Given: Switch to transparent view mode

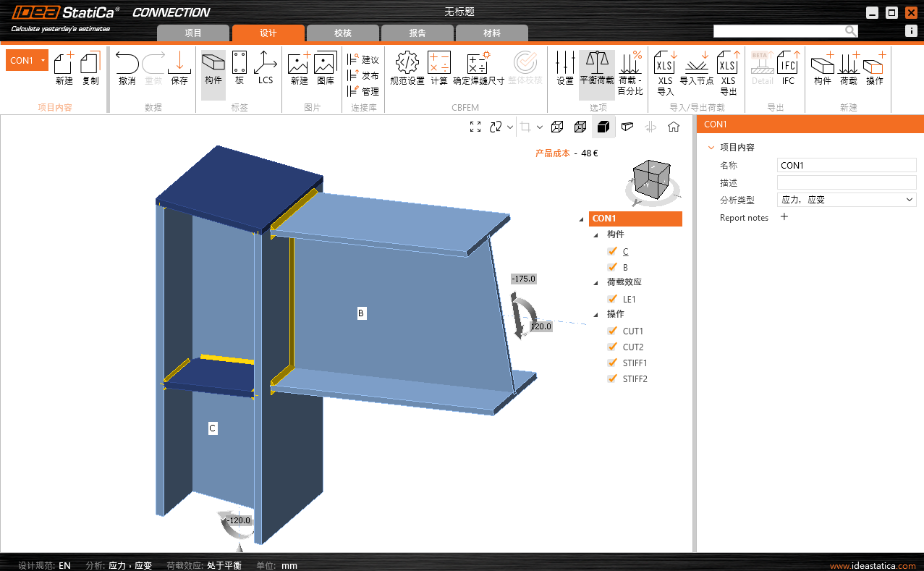Looking at the screenshot, I should click(580, 127).
